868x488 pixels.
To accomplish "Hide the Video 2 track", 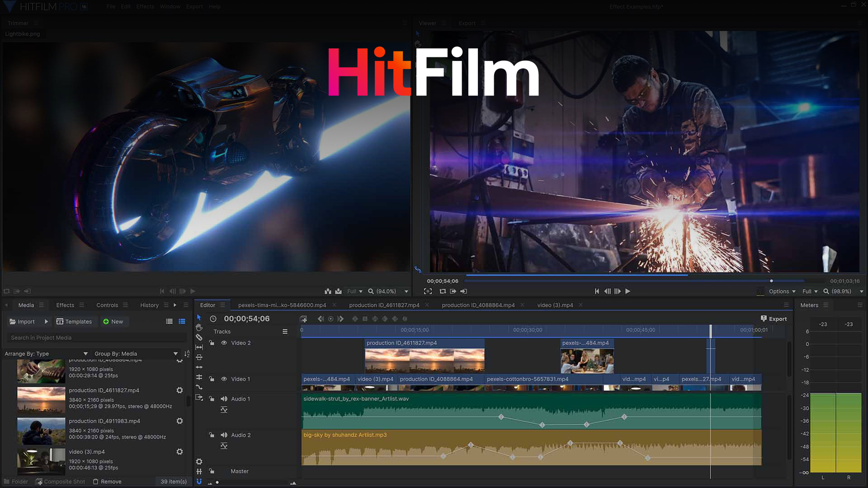I will tap(224, 343).
